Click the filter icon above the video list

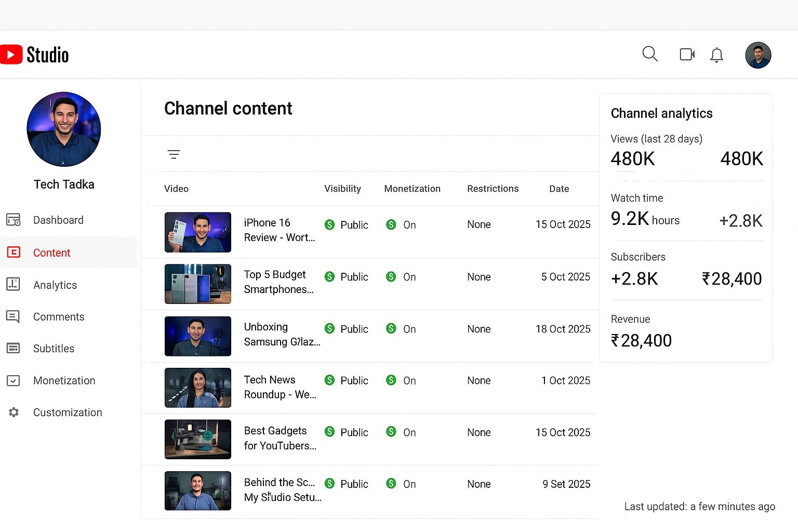coord(174,154)
